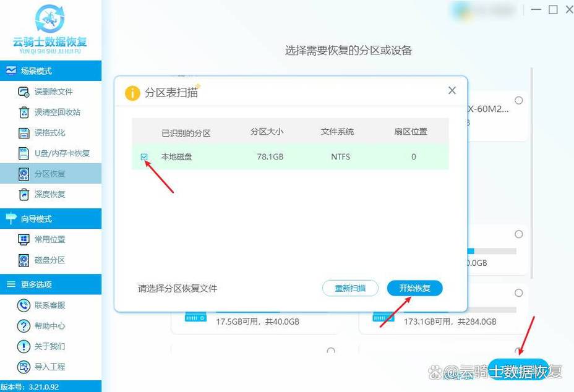
Task: Maximize the application window
Action: click(x=553, y=9)
